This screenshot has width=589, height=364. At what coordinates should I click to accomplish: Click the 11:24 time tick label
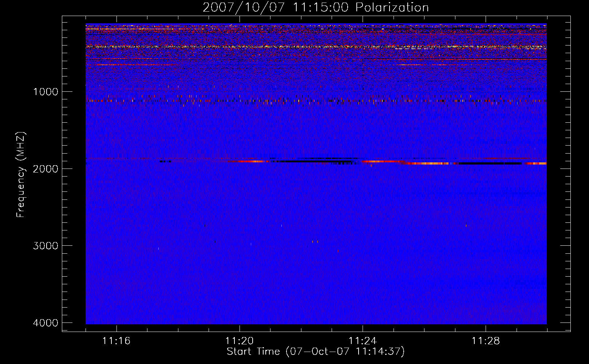363,341
